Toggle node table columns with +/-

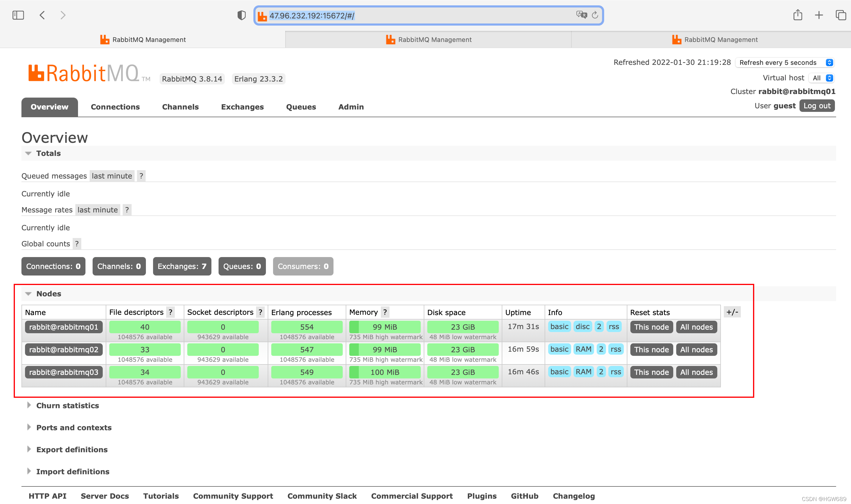tap(732, 312)
